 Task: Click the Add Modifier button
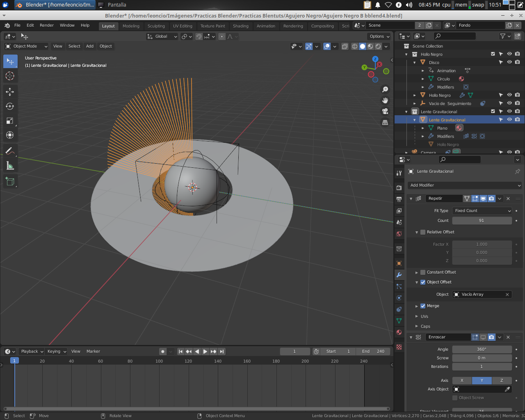click(x=465, y=185)
